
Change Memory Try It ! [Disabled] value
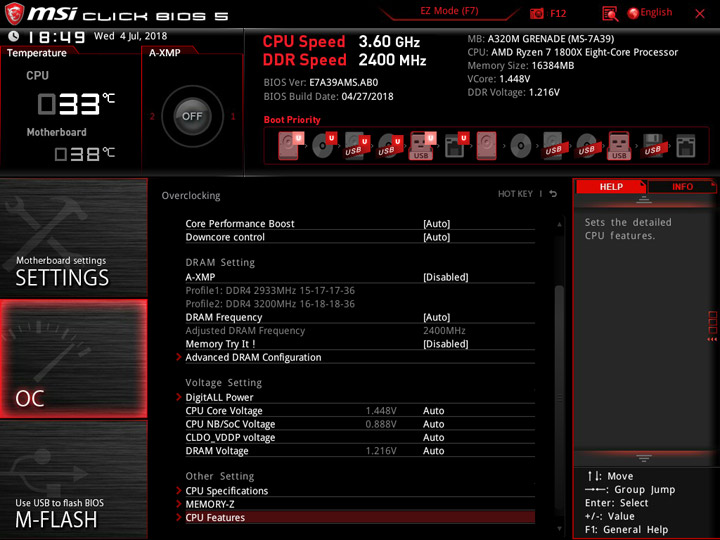[x=445, y=344]
